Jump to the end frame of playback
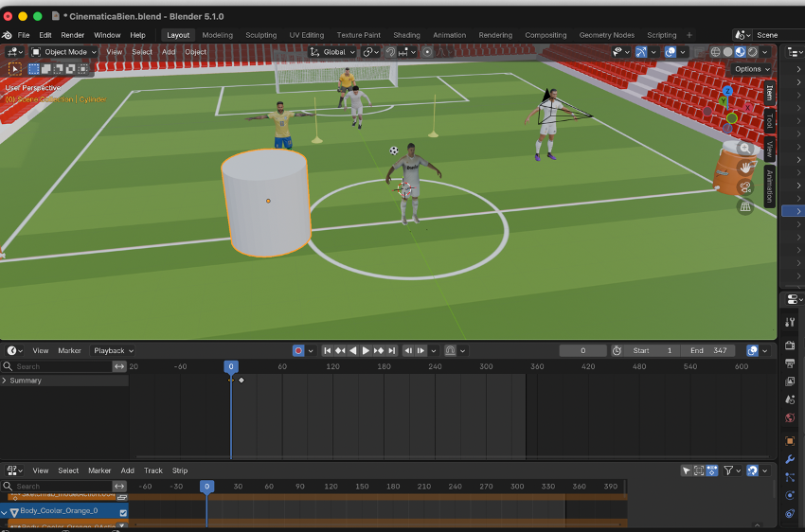 click(391, 350)
